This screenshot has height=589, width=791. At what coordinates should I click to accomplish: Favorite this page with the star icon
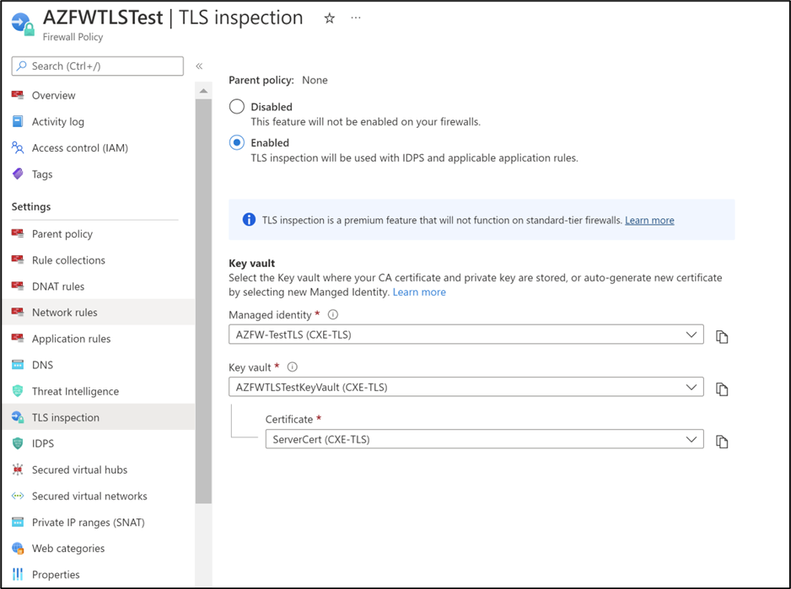(329, 19)
